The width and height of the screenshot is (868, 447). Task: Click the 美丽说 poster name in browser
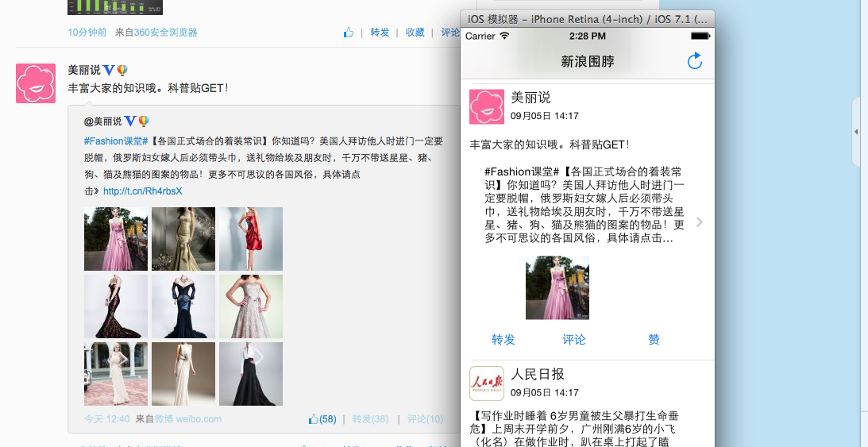click(x=84, y=70)
